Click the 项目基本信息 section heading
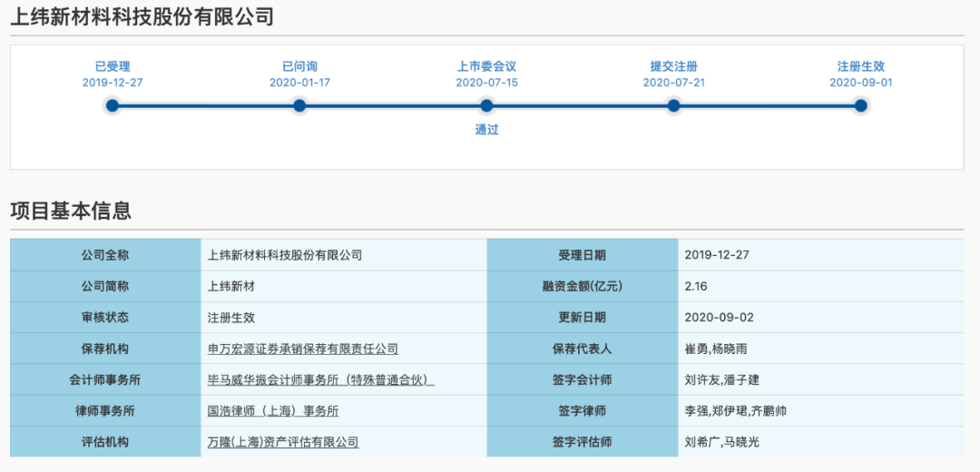 [71, 211]
